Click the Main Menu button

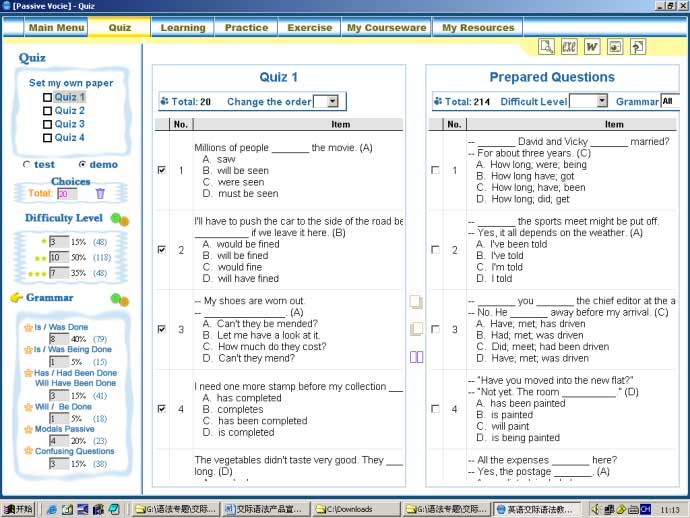point(56,28)
